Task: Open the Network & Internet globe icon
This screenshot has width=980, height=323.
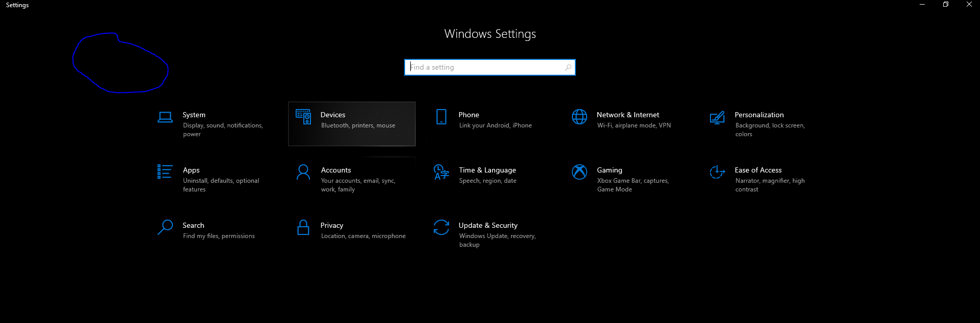Action: click(x=580, y=117)
